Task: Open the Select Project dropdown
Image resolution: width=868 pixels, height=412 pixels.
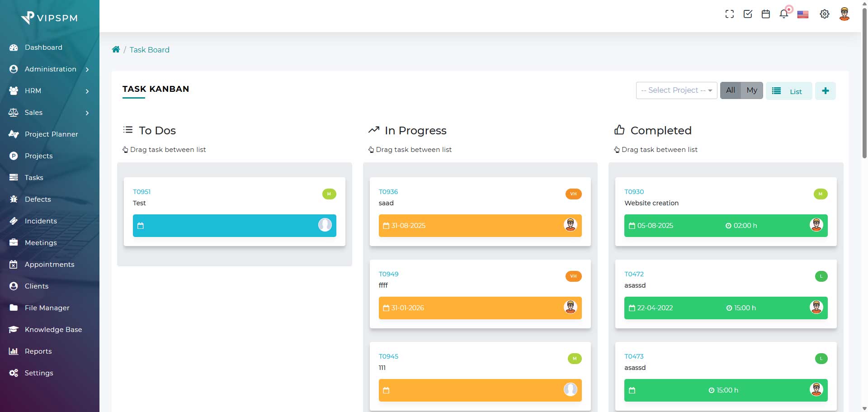Action: click(676, 90)
